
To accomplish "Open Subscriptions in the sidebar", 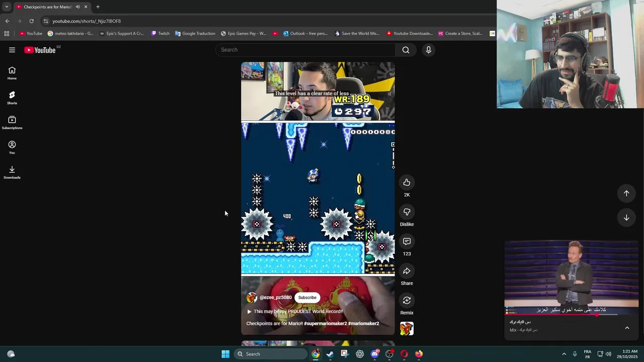I will 12,123.
